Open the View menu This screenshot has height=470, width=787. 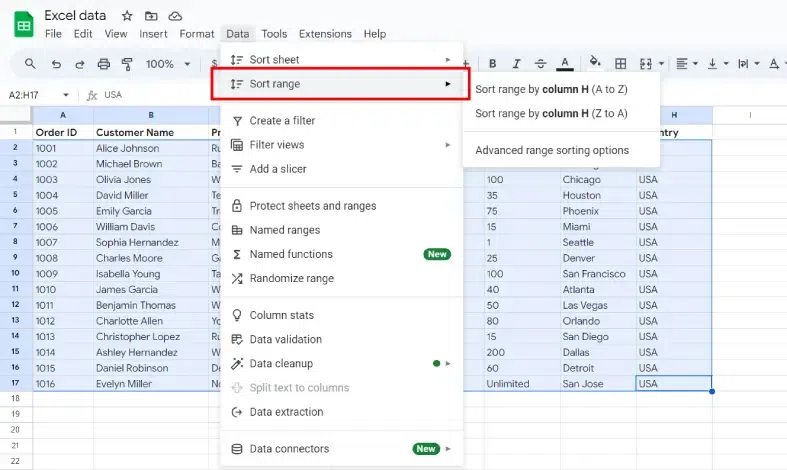point(116,34)
